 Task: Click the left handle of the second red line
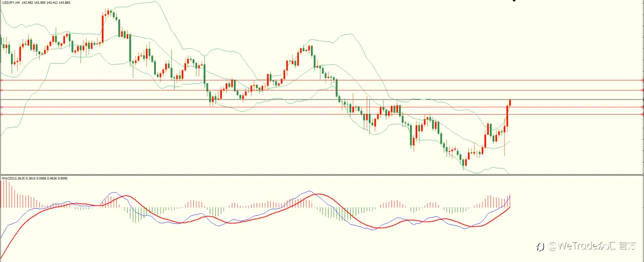tap(2, 90)
